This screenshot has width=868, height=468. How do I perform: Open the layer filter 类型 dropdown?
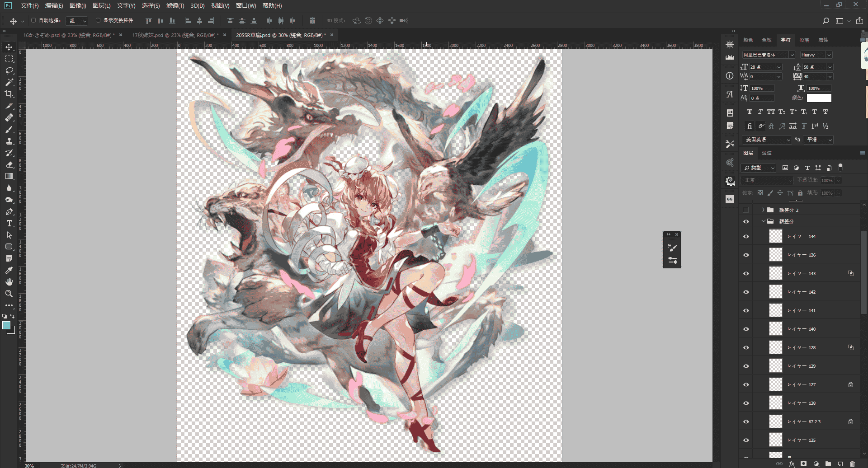(759, 168)
